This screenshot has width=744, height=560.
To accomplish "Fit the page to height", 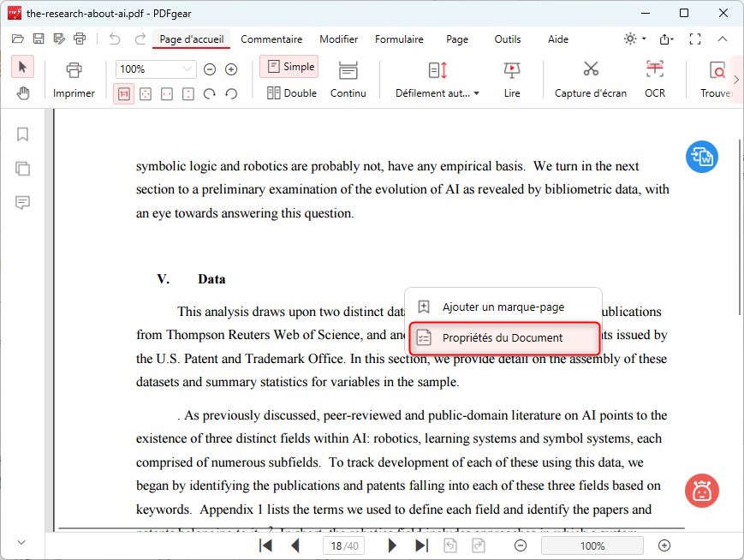I will coord(188,94).
